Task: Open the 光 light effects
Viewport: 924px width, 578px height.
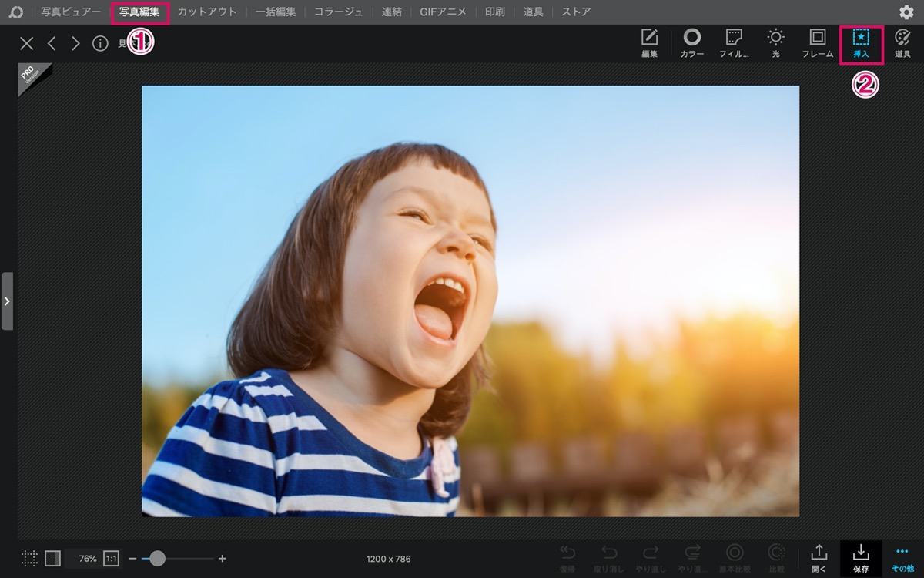Action: pyautogui.click(x=775, y=43)
